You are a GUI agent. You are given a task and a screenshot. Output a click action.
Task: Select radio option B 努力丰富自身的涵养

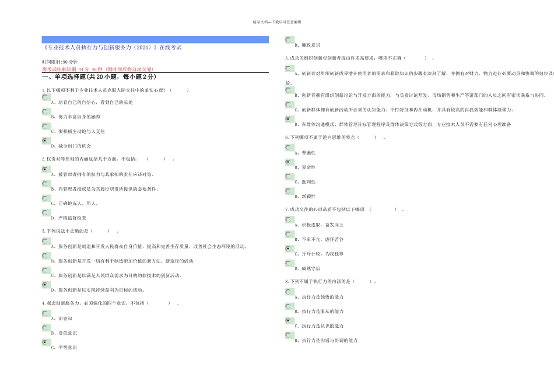tap(45, 111)
